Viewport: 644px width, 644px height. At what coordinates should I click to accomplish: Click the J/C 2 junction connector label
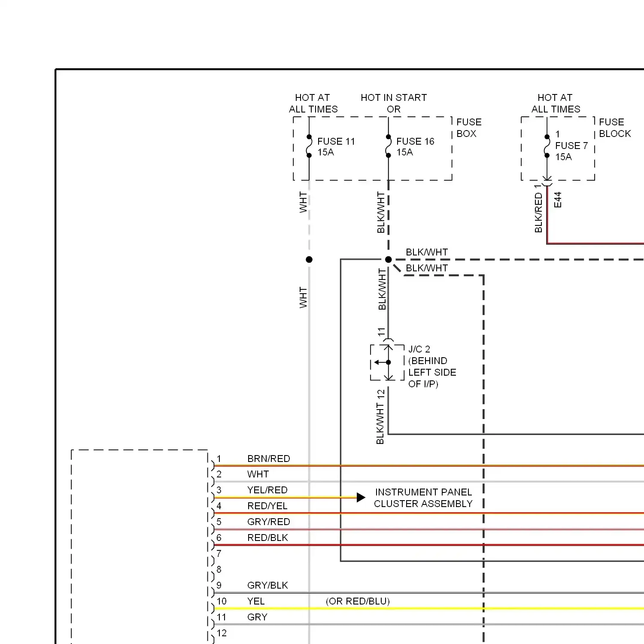coord(432,367)
